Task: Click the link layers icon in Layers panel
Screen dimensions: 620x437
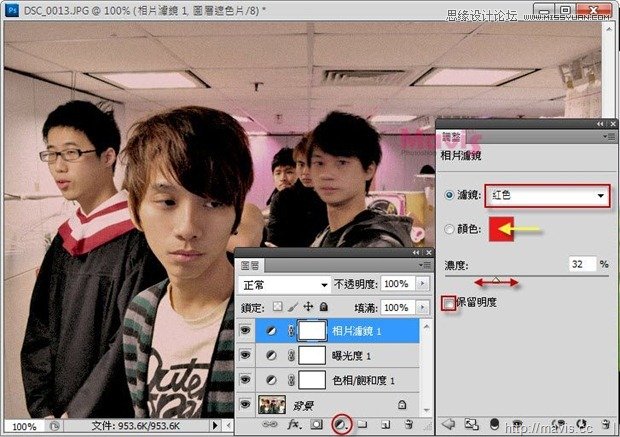Action: tap(270, 425)
